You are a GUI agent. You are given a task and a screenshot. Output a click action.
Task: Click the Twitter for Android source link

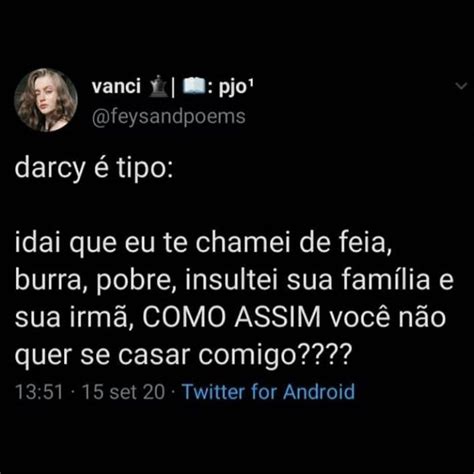[x=269, y=392]
